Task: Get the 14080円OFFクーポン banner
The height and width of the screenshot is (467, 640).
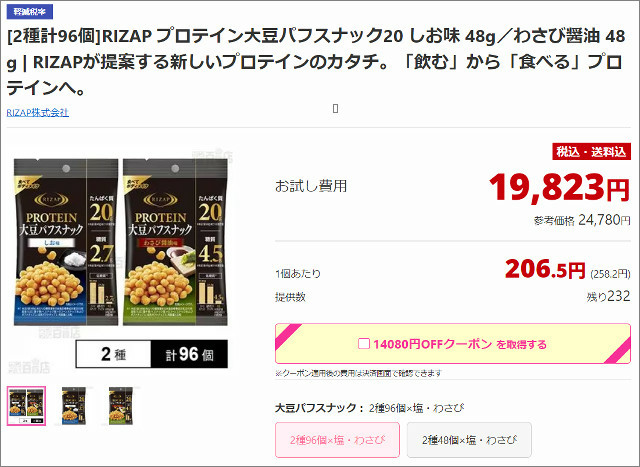Action: pyautogui.click(x=453, y=344)
